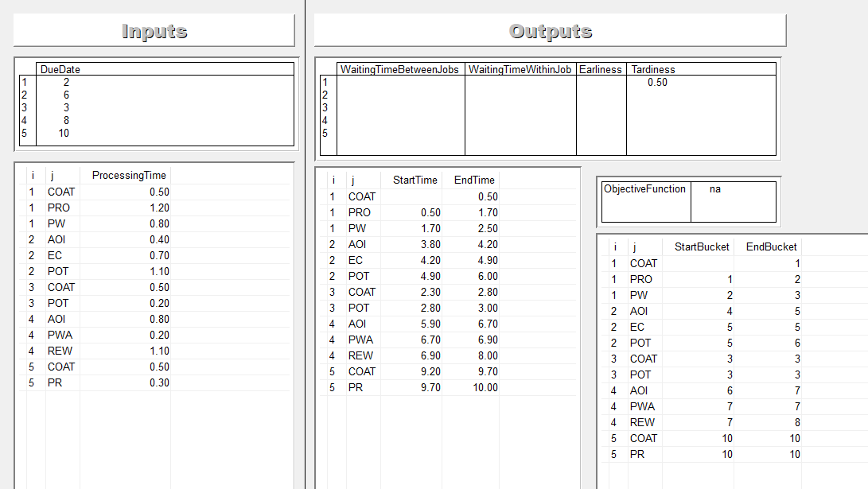The image size is (868, 489).
Task: Click PWA in the ProcessingTime table
Action: click(60, 336)
